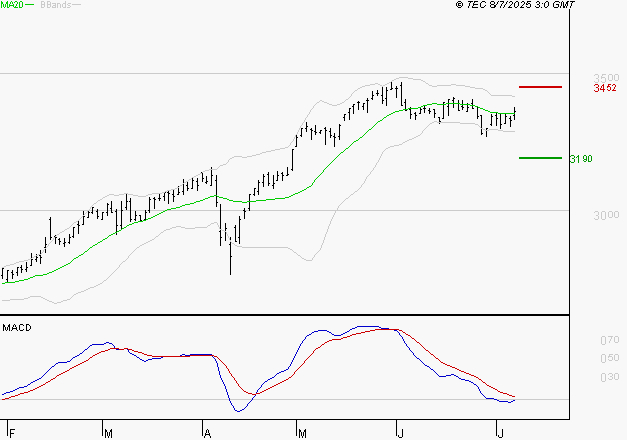The width and height of the screenshot is (627, 440).
Task: Click the F month marker on the time axis
Action: (12, 433)
